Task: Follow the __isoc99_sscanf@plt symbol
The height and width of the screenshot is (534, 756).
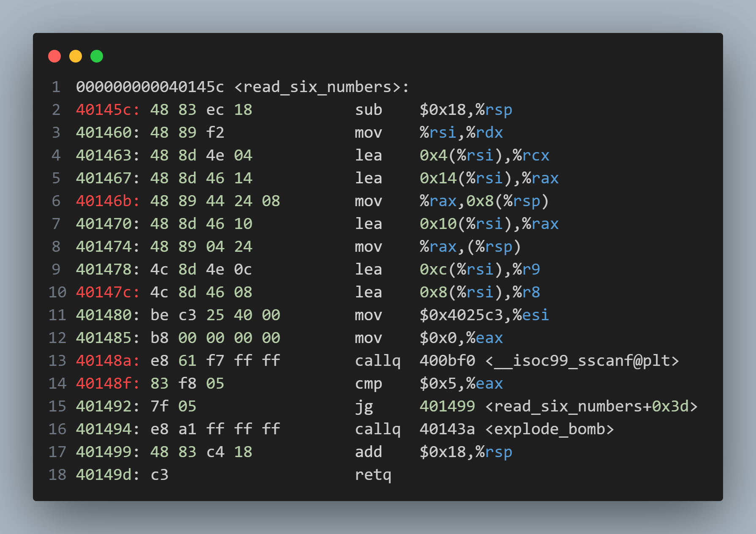Action: 582,361
